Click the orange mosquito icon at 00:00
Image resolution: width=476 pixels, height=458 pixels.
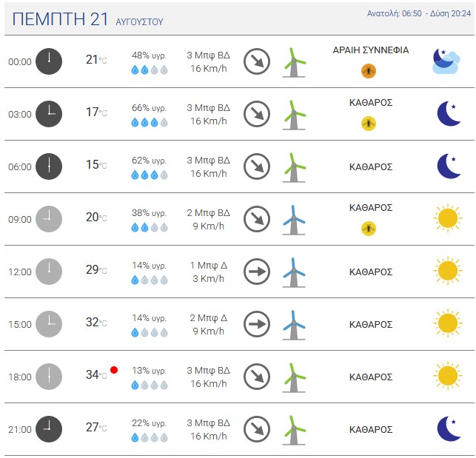coord(369,71)
